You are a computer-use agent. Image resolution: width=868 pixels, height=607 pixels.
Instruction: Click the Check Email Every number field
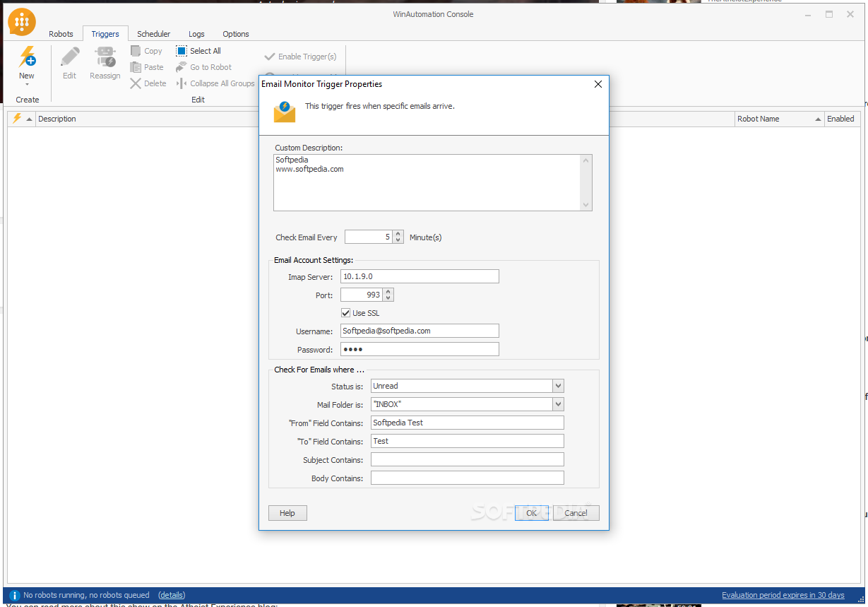[x=369, y=237]
